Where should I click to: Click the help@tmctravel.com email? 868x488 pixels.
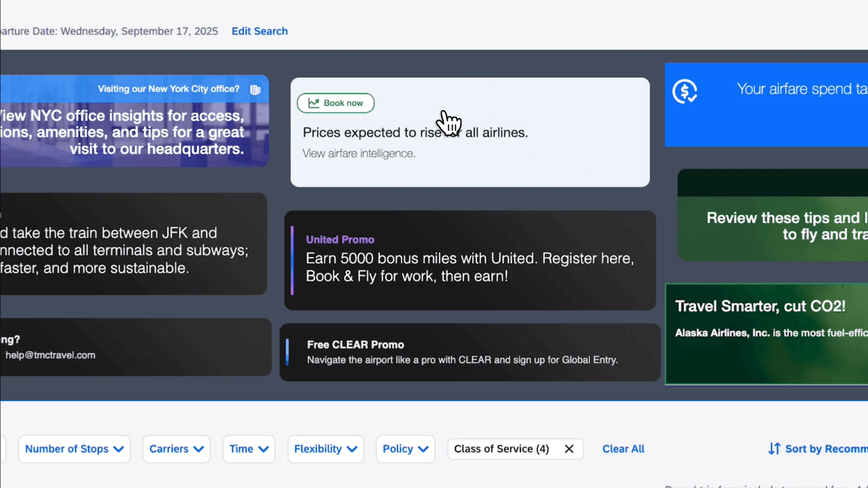[x=50, y=355]
